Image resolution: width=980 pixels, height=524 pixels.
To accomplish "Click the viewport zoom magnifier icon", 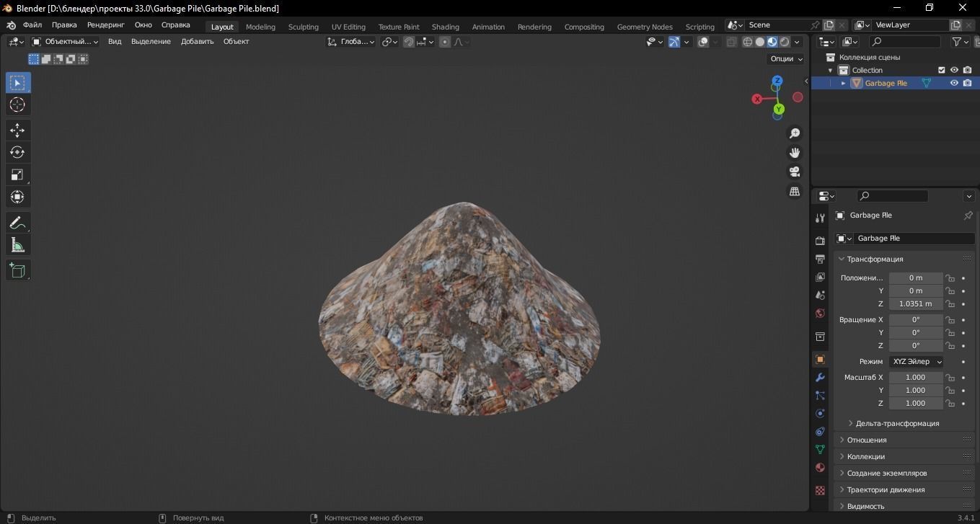I will click(795, 133).
